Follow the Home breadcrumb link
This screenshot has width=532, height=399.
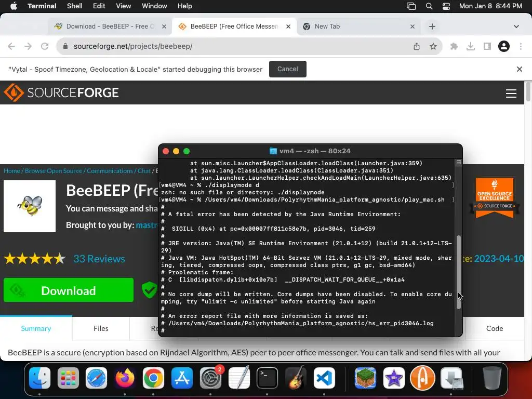pos(12,171)
